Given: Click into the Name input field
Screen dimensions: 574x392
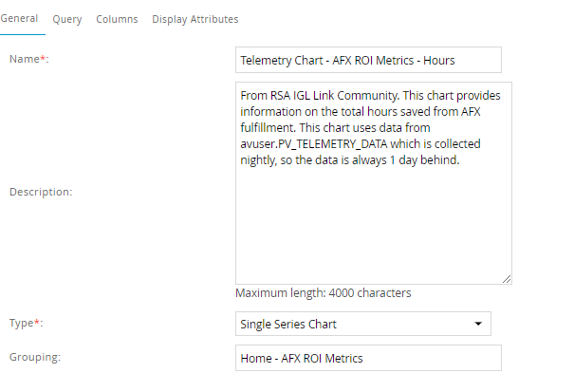Looking at the screenshot, I should (x=367, y=60).
